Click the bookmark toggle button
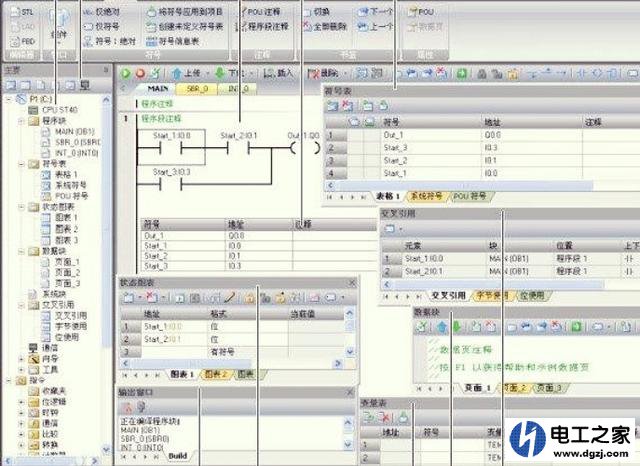Viewport: 640px width, 466px height. pyautogui.click(x=317, y=12)
